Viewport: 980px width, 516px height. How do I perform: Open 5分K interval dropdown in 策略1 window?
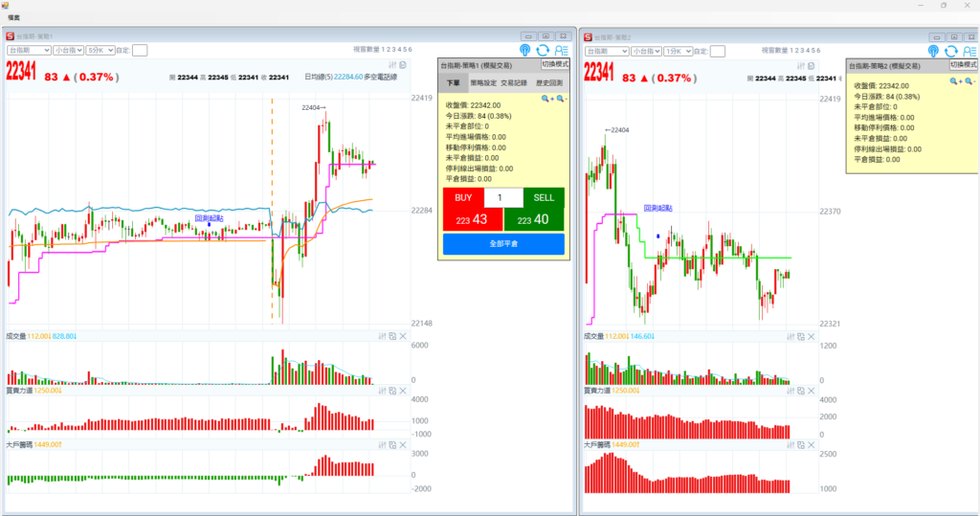100,50
